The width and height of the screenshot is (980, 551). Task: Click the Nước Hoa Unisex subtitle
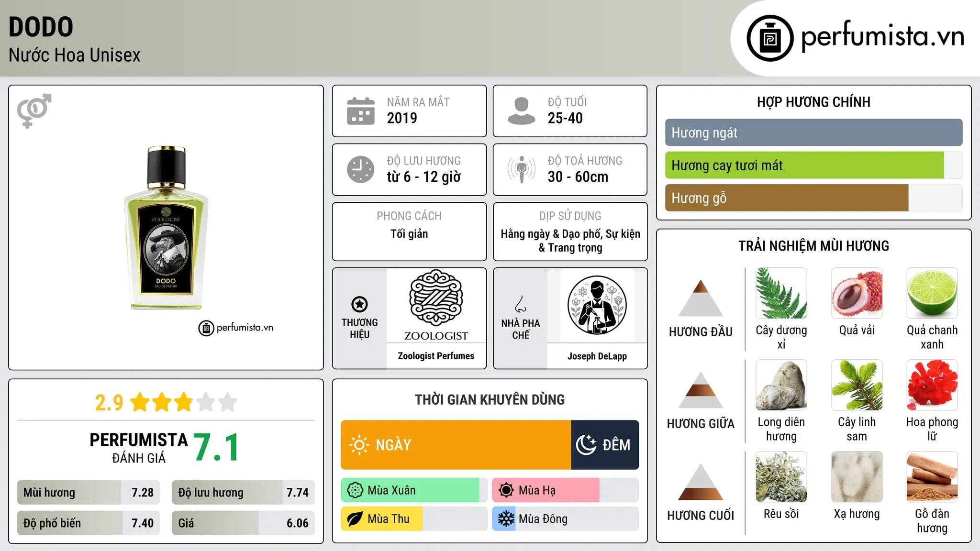(75, 55)
